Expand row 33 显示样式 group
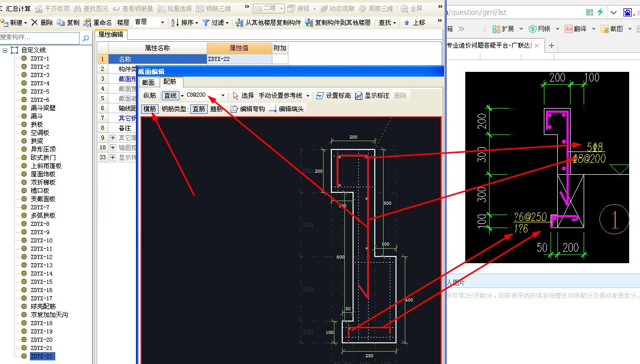 coord(113,158)
